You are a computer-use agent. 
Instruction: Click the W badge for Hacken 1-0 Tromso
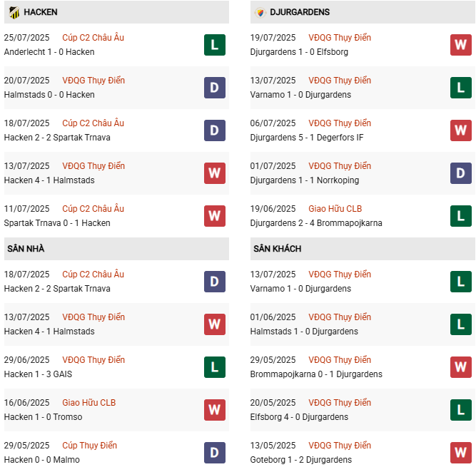[x=215, y=410]
